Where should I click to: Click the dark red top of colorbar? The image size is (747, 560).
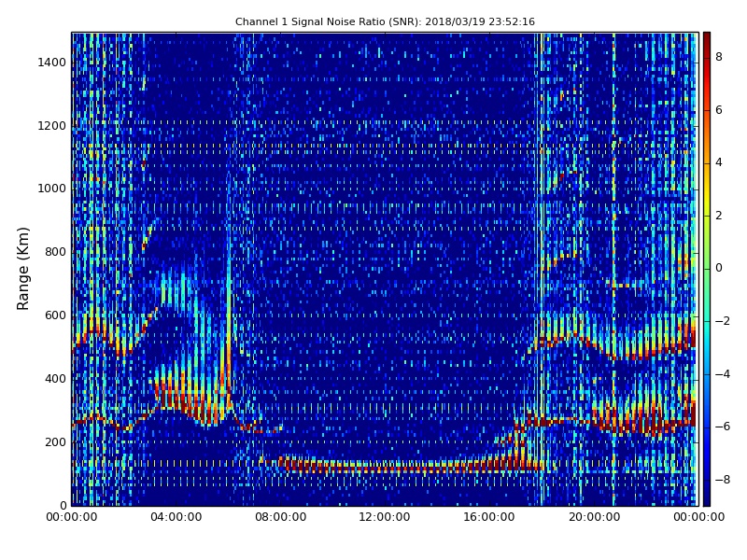point(707,40)
